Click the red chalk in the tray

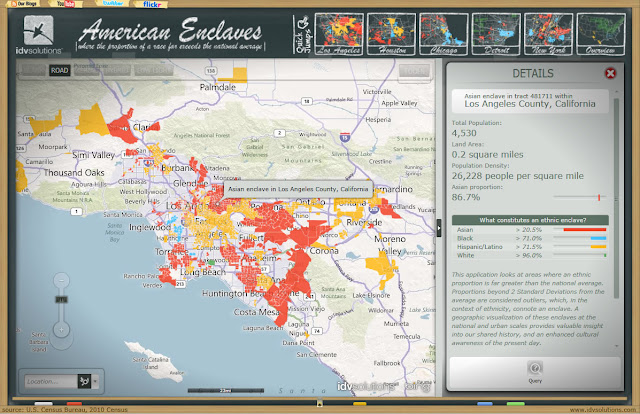point(74,404)
